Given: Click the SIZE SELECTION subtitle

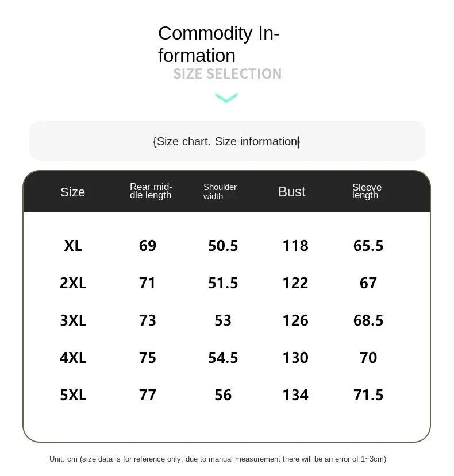Looking at the screenshot, I should (x=228, y=73).
